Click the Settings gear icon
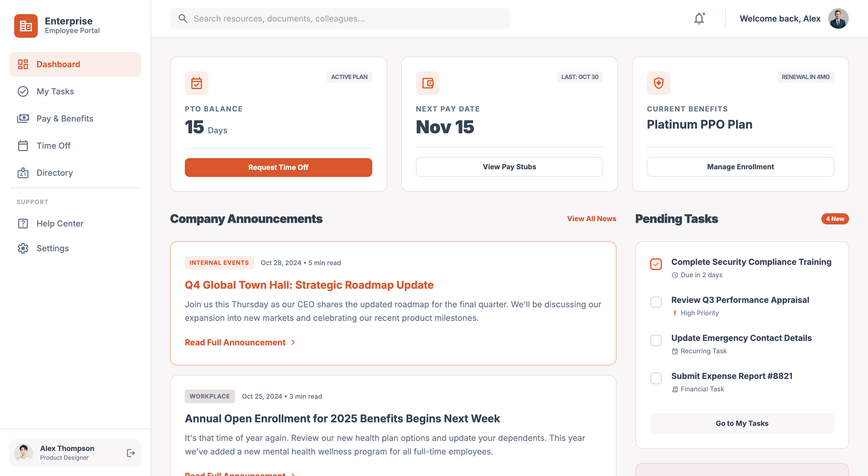The height and width of the screenshot is (476, 868). (x=22, y=248)
